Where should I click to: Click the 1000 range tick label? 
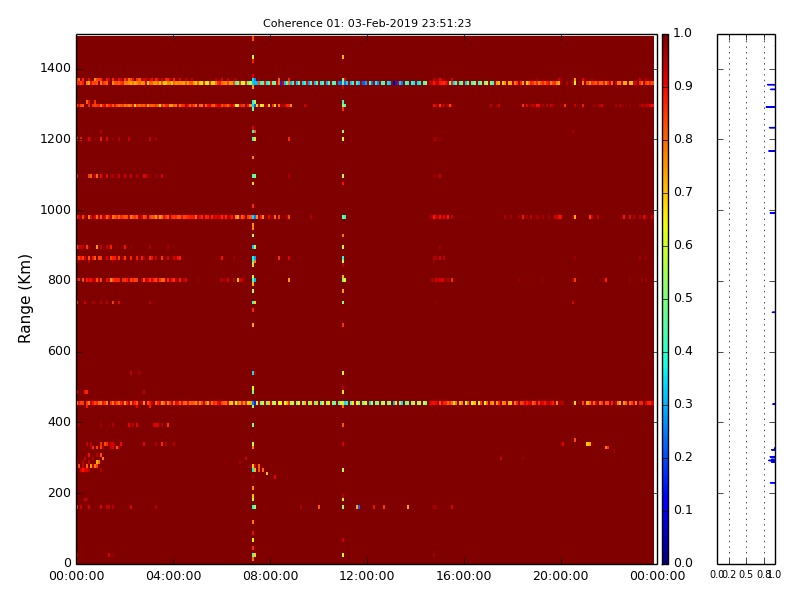55,210
